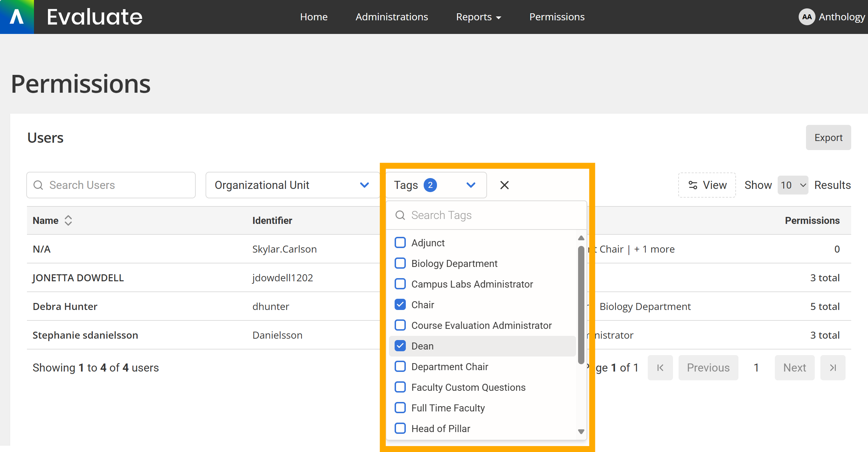Open the Reports menu

(478, 17)
